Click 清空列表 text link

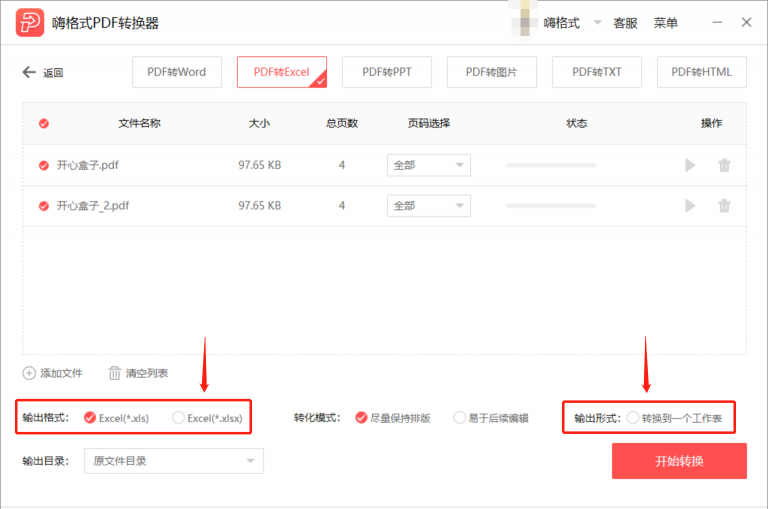(147, 373)
